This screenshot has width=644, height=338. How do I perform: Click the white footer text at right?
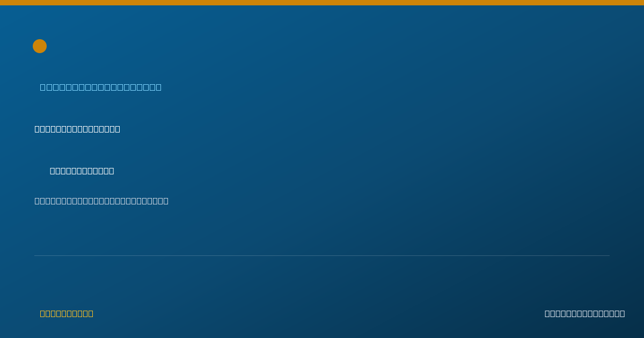585,313
